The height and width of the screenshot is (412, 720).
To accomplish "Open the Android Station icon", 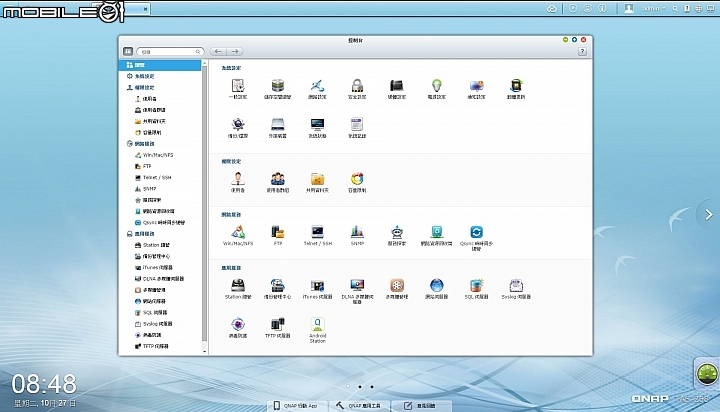I will [317, 324].
